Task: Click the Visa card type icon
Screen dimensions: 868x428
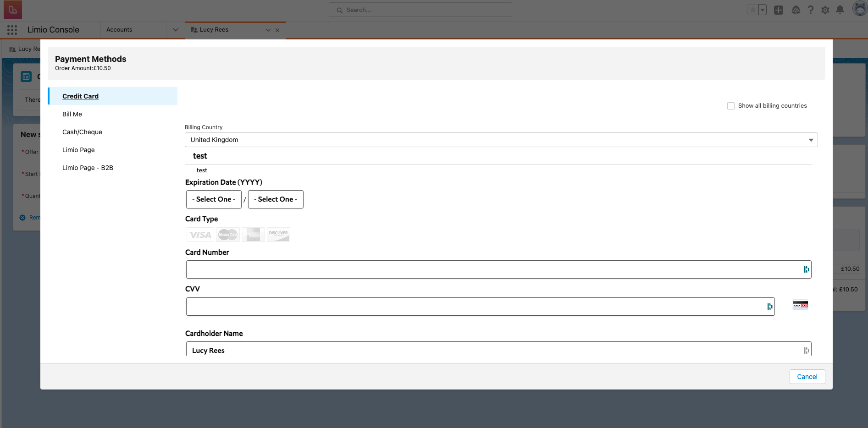Action: pyautogui.click(x=200, y=235)
